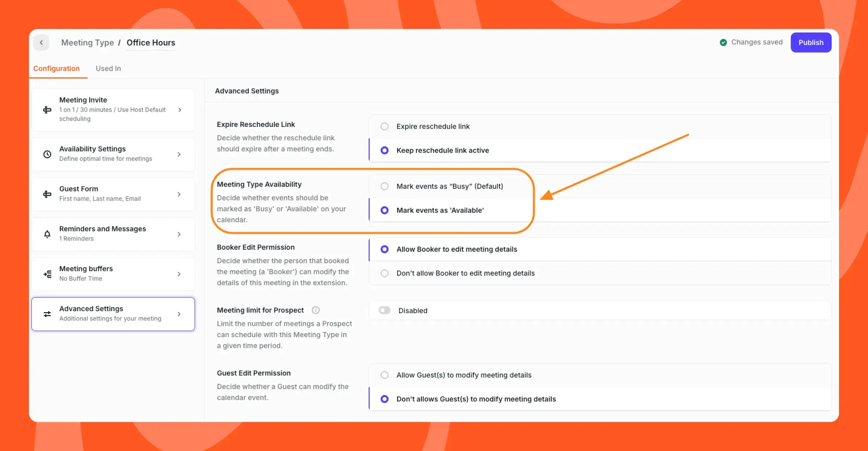Click the Meeting Type breadcrumb link

[x=88, y=42]
